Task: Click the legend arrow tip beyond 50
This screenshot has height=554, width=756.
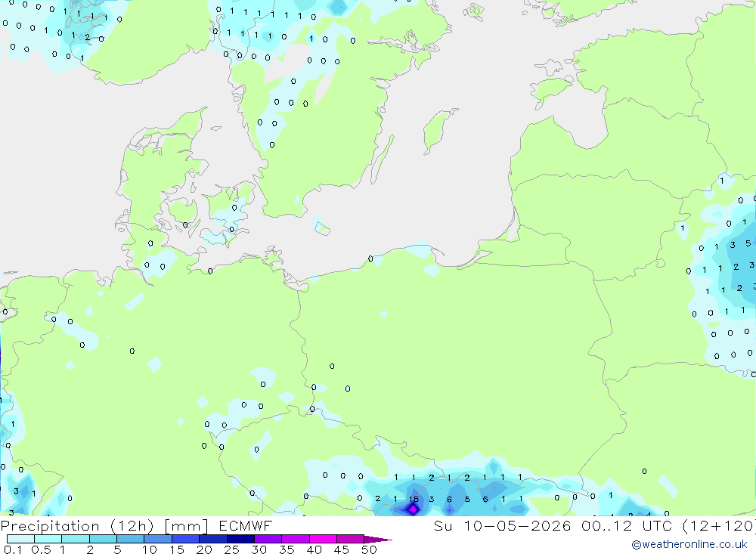Action: pyautogui.click(x=378, y=539)
